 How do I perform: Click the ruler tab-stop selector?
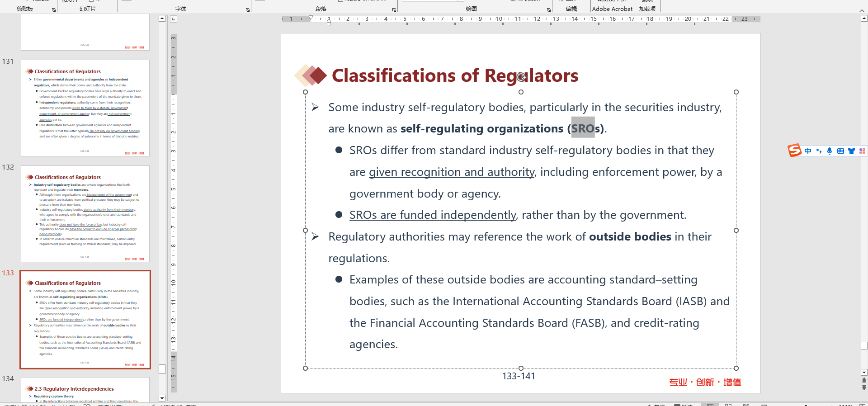174,19
